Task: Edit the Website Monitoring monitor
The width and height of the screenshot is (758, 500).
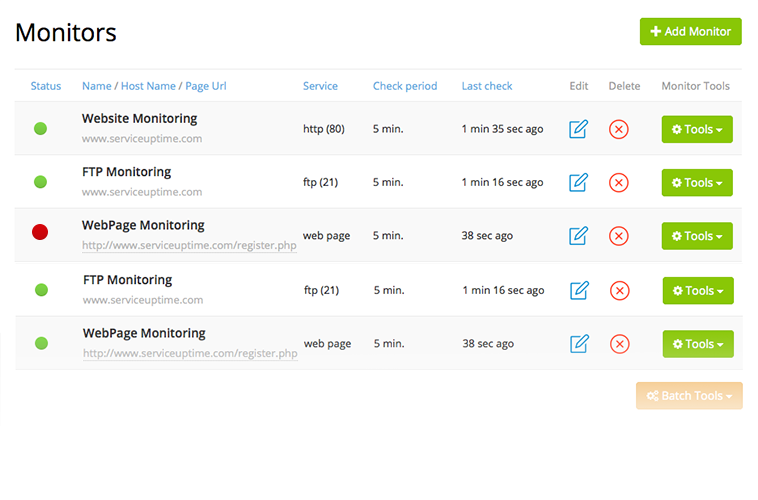Action: pos(578,129)
